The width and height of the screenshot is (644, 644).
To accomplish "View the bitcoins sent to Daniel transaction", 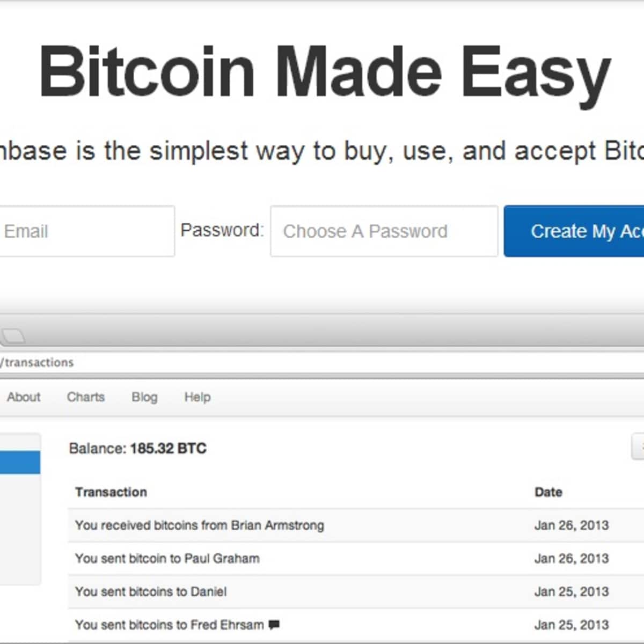I will [150, 592].
